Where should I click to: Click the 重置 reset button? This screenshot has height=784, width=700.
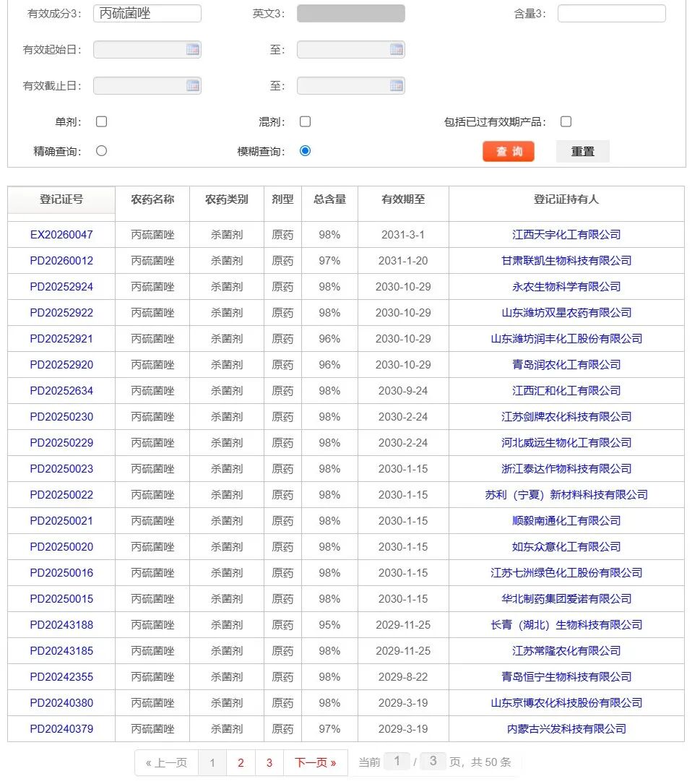[582, 152]
